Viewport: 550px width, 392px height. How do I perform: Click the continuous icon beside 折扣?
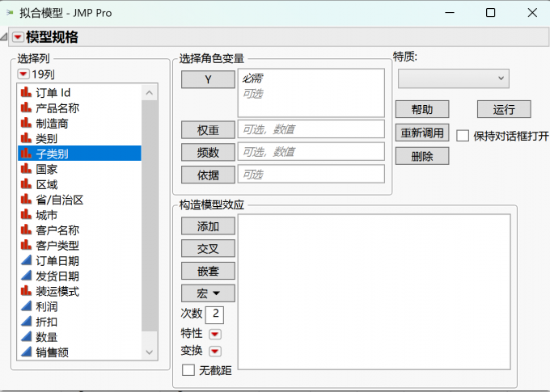pyautogui.click(x=26, y=321)
